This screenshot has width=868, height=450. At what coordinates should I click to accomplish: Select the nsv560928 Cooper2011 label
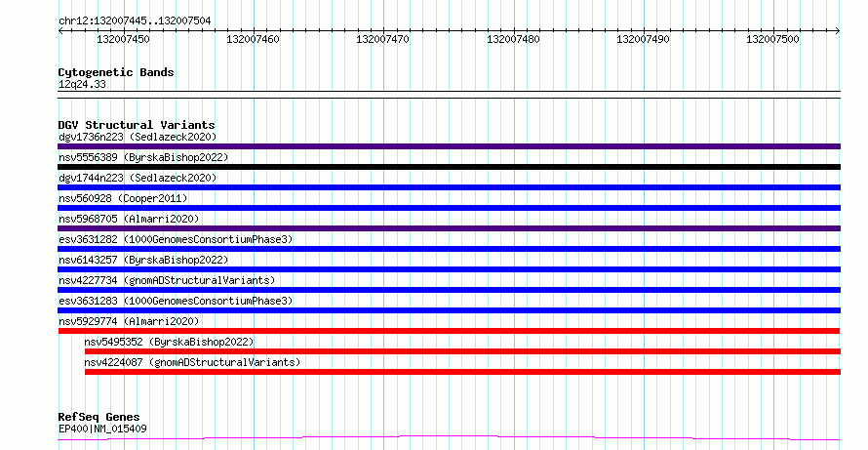[123, 198]
